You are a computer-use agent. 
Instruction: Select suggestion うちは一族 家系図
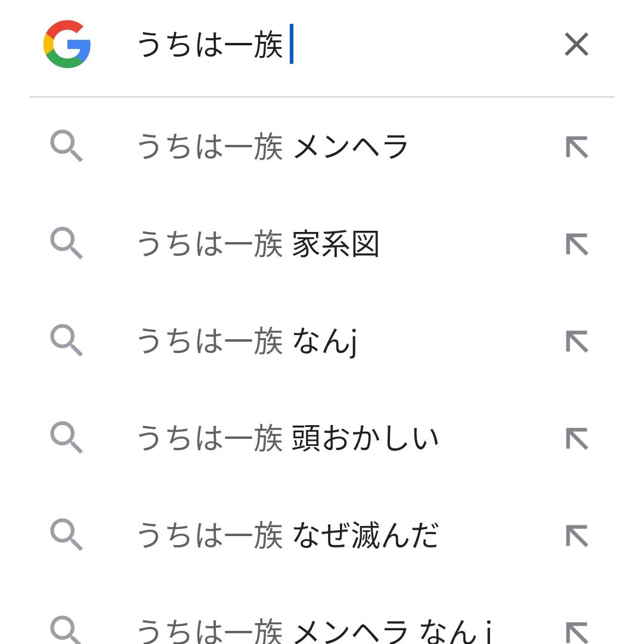tap(258, 244)
